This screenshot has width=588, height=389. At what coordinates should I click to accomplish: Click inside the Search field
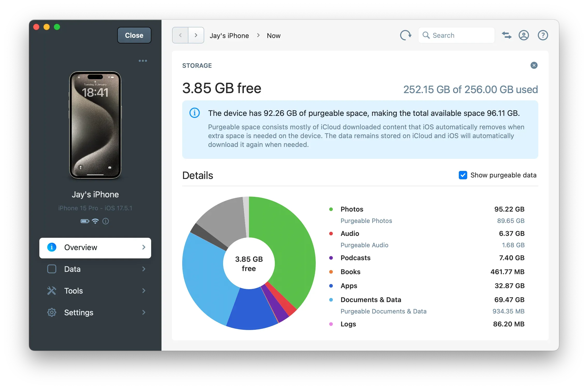[x=456, y=35]
